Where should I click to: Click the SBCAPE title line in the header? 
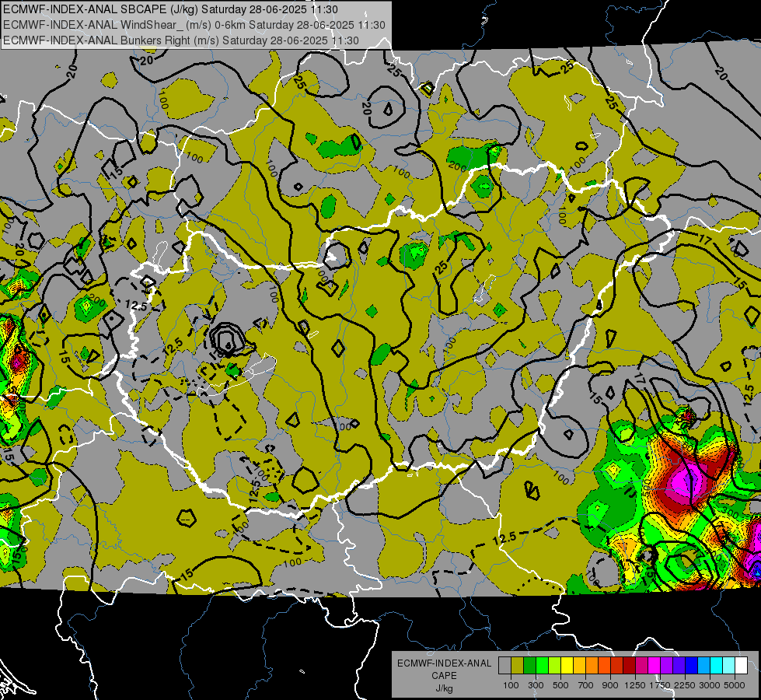pyautogui.click(x=170, y=9)
